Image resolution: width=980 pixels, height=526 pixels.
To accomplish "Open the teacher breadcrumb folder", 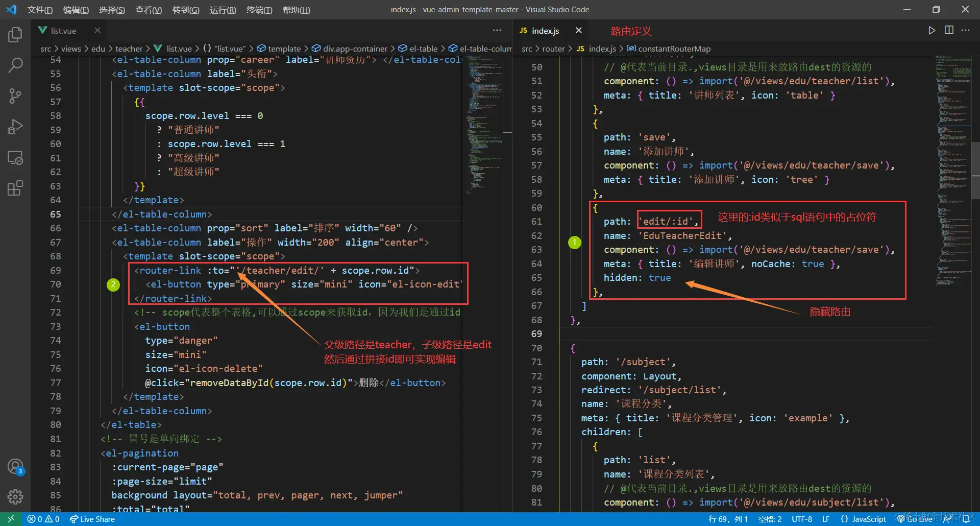I will [x=129, y=49].
